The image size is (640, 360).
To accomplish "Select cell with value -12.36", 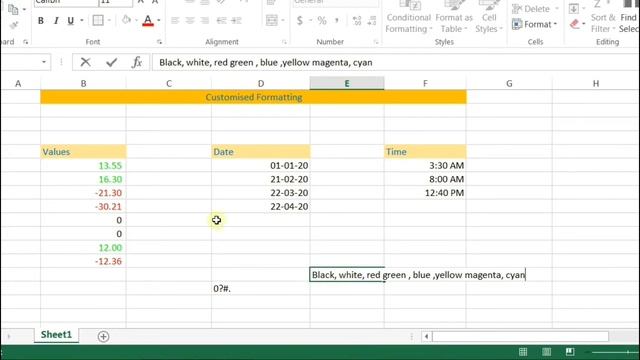I will point(83,261).
